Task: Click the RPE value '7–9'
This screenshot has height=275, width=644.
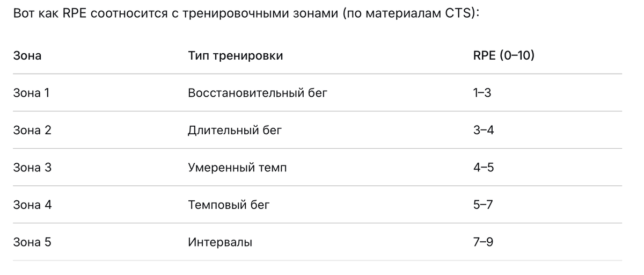Action: pyautogui.click(x=483, y=242)
